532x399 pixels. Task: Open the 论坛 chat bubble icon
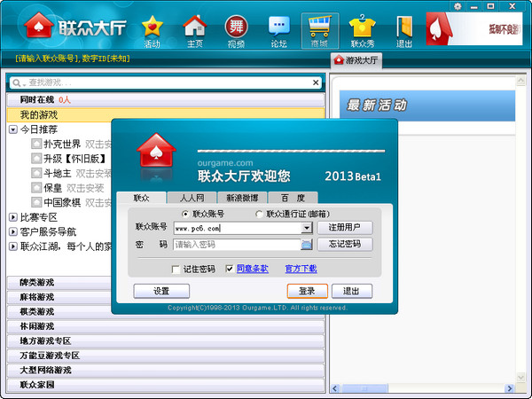pyautogui.click(x=279, y=31)
